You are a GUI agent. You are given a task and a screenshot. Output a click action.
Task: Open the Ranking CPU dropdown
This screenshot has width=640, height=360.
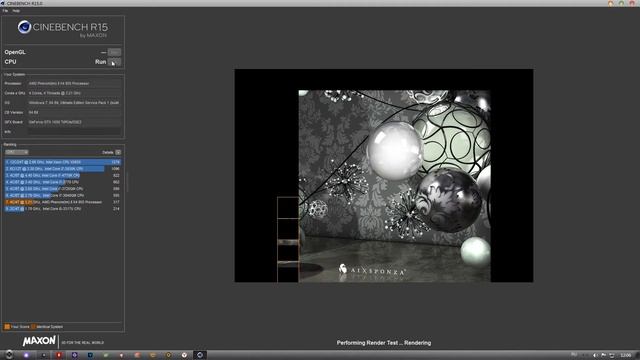pyautogui.click(x=16, y=152)
